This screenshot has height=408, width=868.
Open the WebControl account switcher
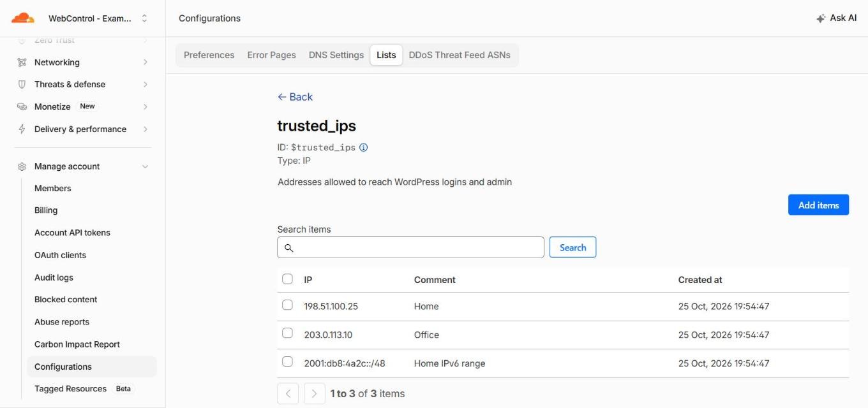98,18
